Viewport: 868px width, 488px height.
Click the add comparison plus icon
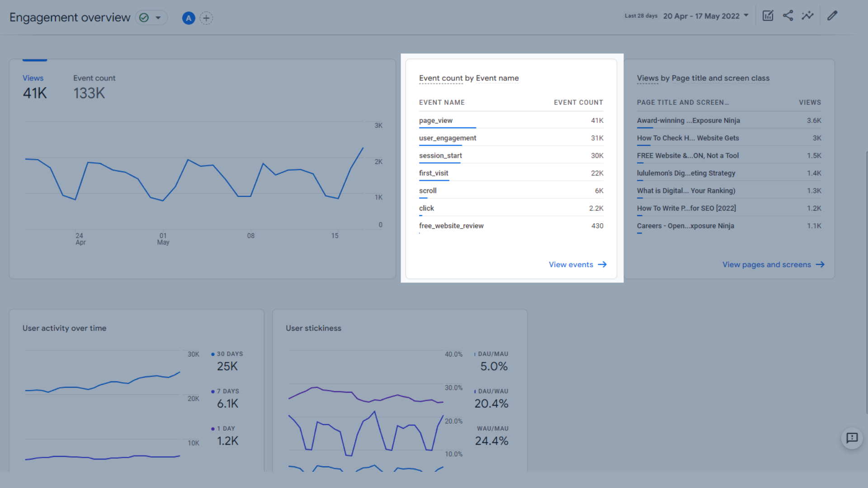point(206,17)
